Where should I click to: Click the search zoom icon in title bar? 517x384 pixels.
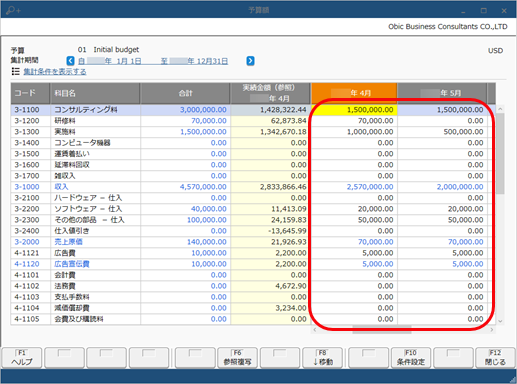tap(13, 10)
